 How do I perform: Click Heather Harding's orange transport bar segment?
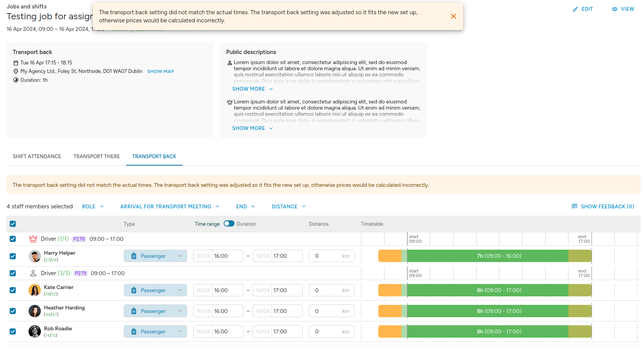[x=390, y=311]
